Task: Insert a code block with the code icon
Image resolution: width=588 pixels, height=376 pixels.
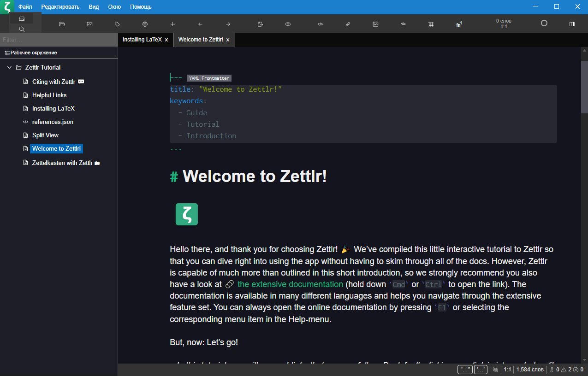Action: point(320,24)
